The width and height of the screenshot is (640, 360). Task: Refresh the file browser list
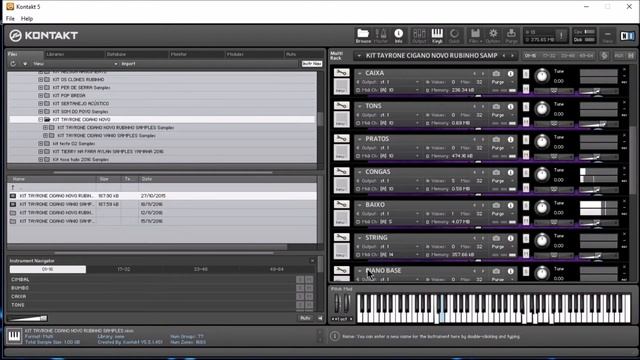(13, 64)
